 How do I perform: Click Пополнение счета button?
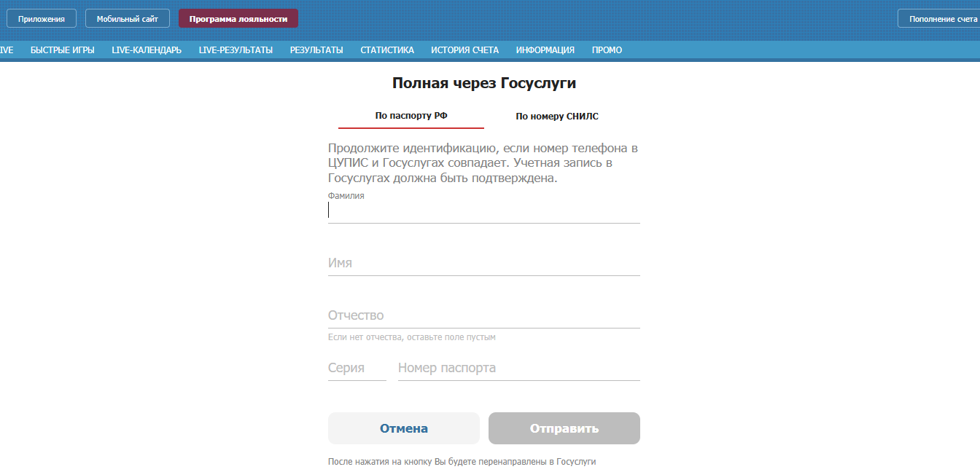tap(939, 19)
